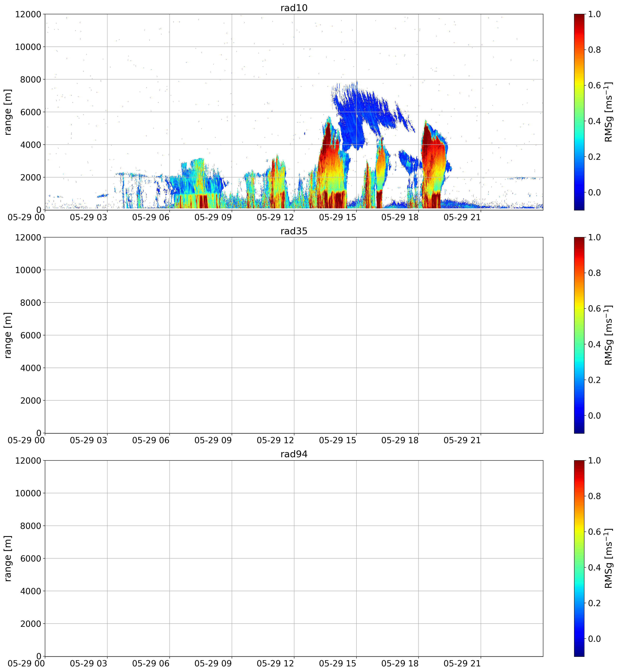The width and height of the screenshot is (618, 672).
Task: Click the '05-29 21' time tick under rad10
Action: [462, 217]
